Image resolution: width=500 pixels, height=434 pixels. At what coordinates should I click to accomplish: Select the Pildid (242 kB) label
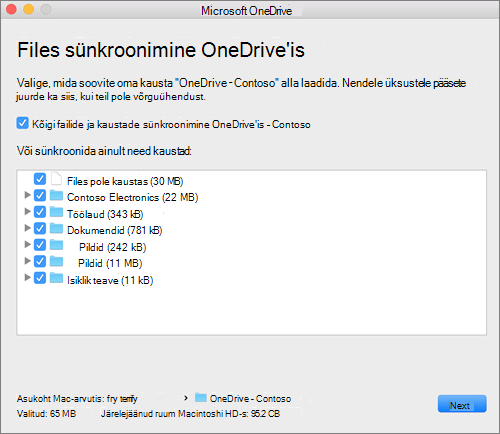[113, 247]
